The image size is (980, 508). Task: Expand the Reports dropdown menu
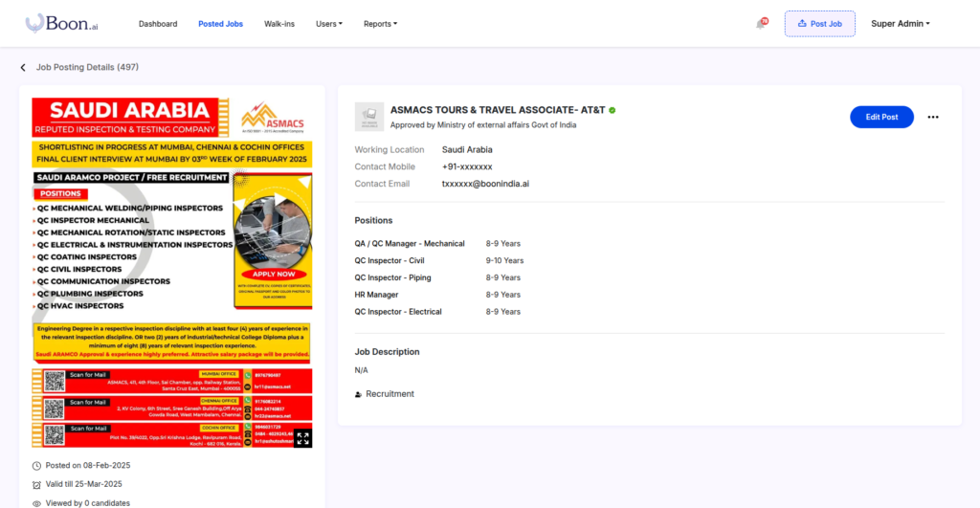point(380,24)
